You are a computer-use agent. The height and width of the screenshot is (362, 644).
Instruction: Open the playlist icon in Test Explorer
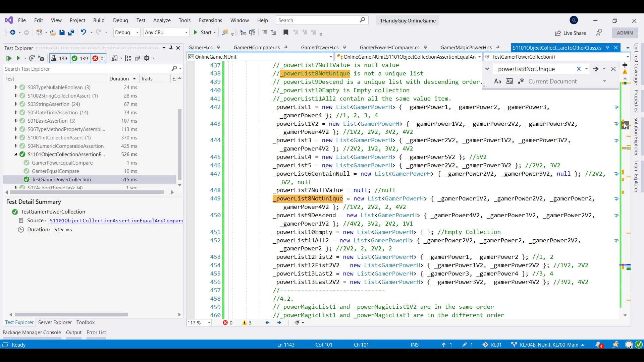tap(114, 58)
